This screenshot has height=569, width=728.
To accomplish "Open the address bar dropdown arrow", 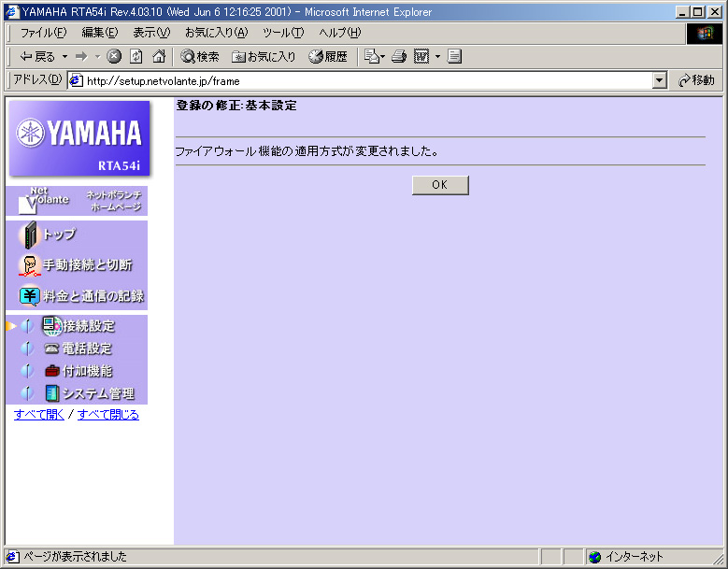I will click(x=660, y=81).
